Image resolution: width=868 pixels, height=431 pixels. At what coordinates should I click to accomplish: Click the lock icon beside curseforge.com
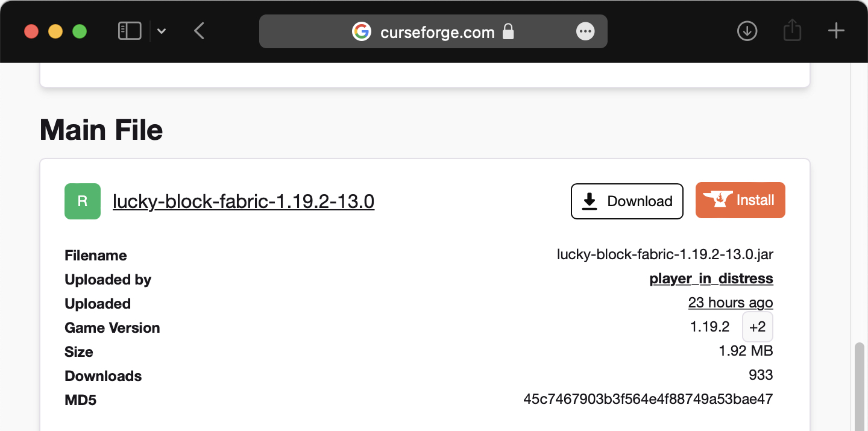(x=508, y=31)
